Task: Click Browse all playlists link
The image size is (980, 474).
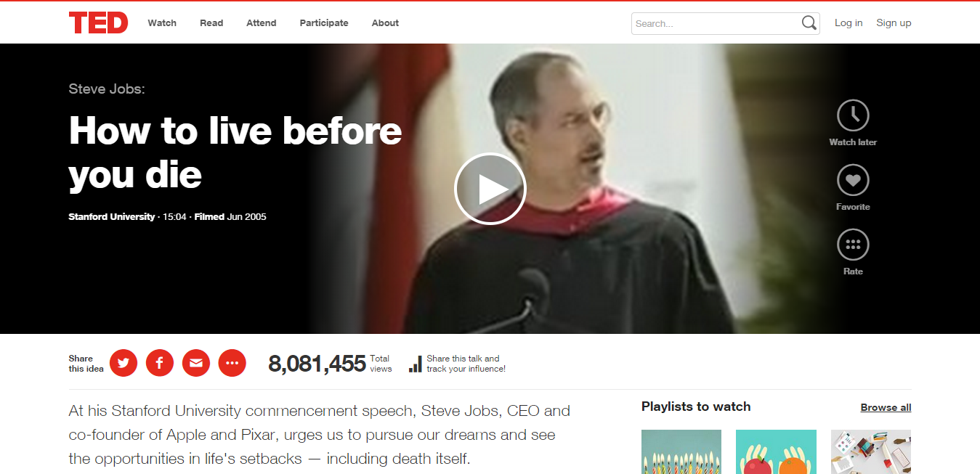Action: [x=886, y=408]
